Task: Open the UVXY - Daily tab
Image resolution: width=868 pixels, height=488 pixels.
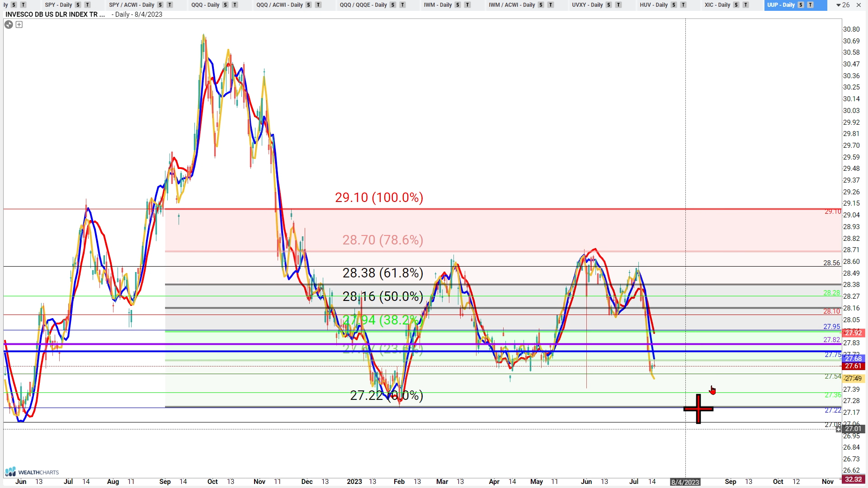Action: coord(587,5)
